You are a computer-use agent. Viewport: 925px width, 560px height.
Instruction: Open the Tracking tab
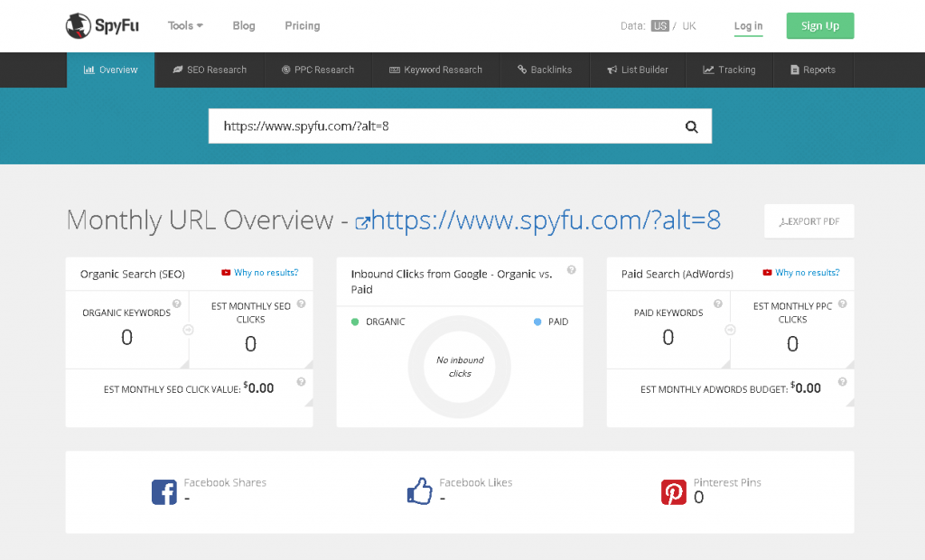(x=729, y=70)
